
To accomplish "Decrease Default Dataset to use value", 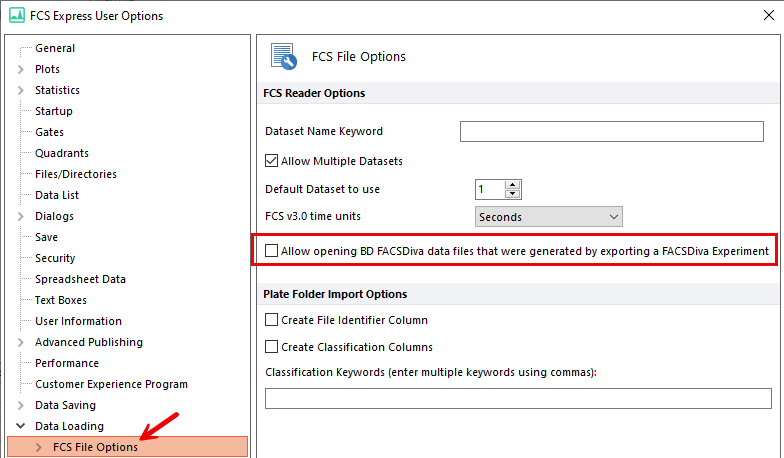I will pos(513,194).
